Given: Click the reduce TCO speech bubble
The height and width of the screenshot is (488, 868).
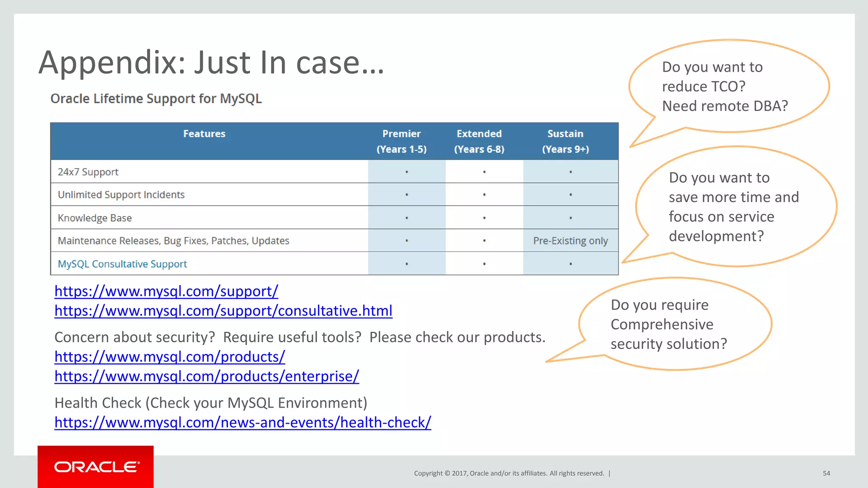Looking at the screenshot, I should coord(725,86).
